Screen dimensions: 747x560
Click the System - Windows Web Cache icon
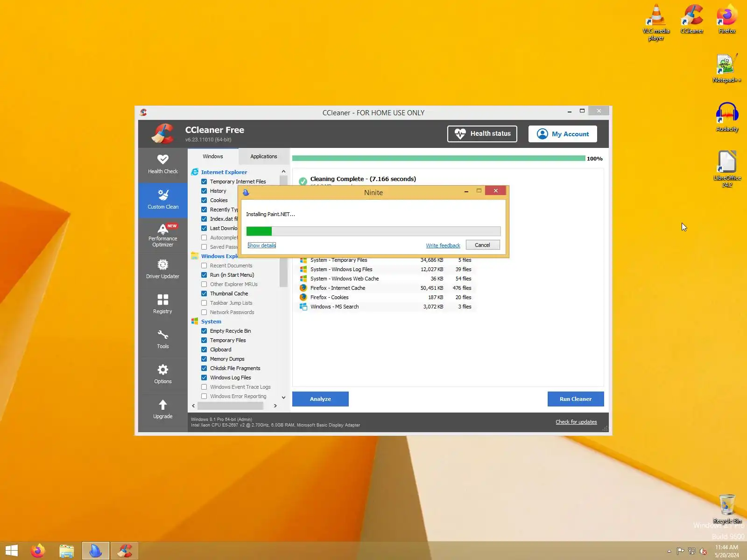[x=303, y=279]
